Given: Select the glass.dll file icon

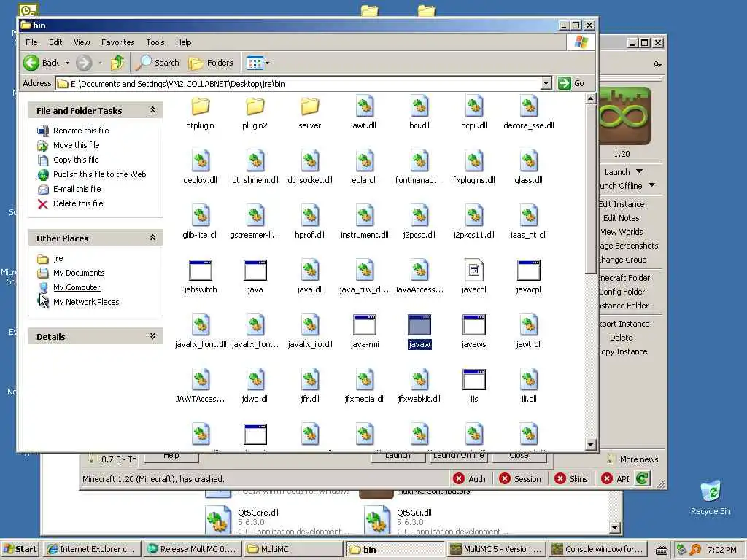Looking at the screenshot, I should 528,160.
